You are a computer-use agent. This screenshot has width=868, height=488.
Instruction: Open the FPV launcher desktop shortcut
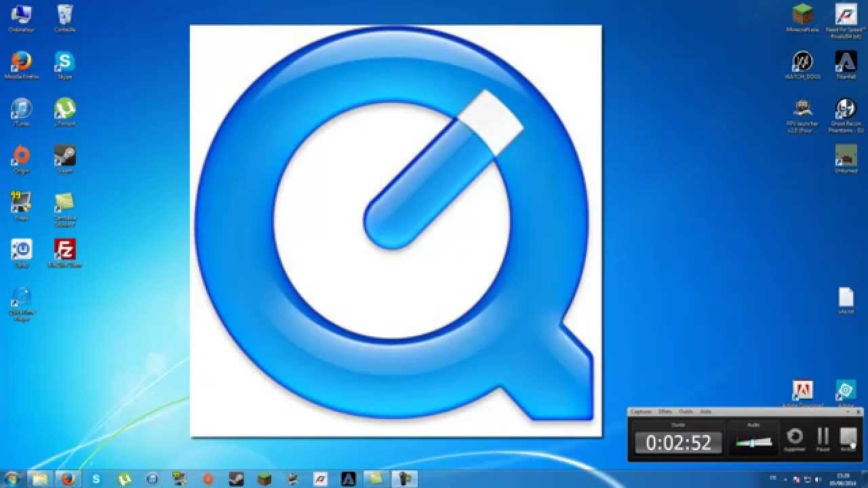point(803,115)
